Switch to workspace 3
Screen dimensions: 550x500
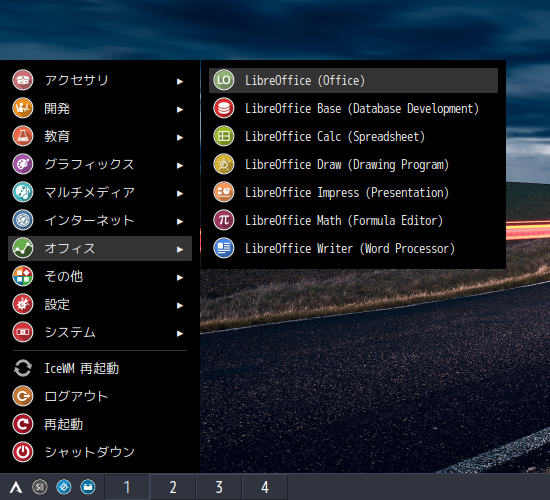coord(219,487)
